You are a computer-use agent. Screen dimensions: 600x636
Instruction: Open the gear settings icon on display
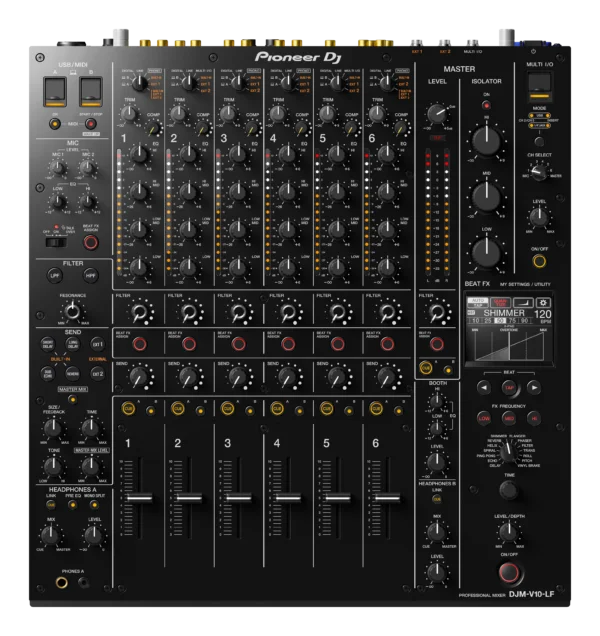[x=543, y=303]
